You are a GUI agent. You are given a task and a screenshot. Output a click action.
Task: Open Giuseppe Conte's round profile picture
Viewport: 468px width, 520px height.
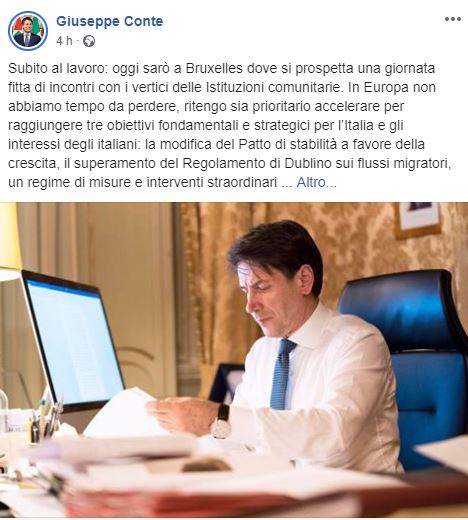(x=28, y=31)
